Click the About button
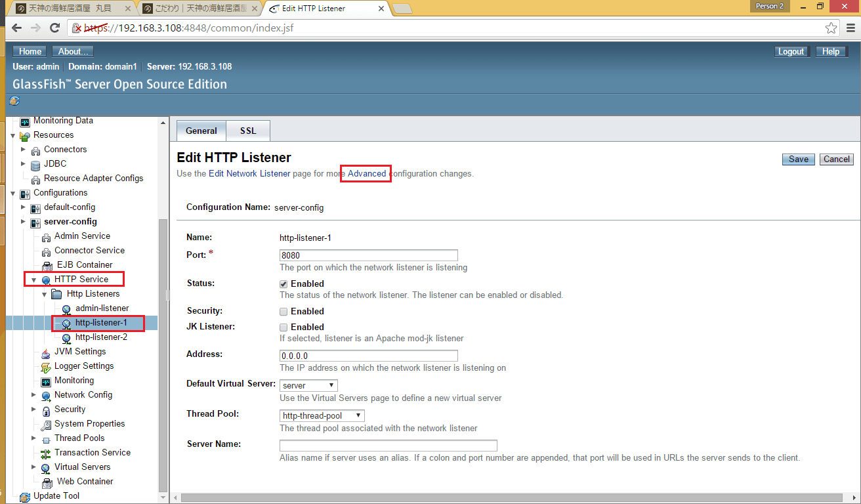 tap(73, 51)
